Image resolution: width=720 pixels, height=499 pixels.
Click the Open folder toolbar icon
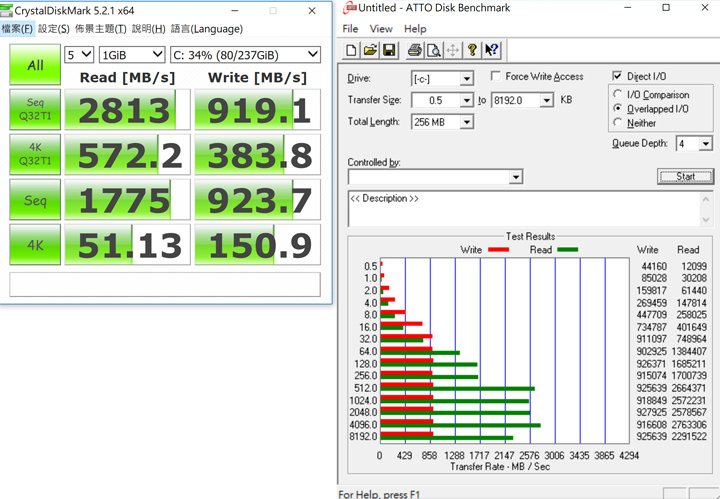tap(369, 50)
